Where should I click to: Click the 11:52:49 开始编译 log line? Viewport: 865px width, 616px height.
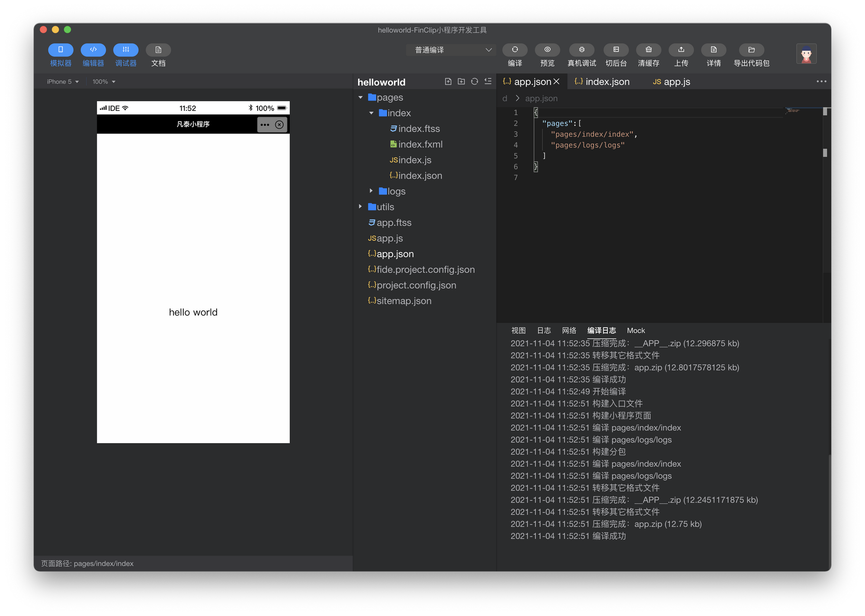(x=568, y=392)
